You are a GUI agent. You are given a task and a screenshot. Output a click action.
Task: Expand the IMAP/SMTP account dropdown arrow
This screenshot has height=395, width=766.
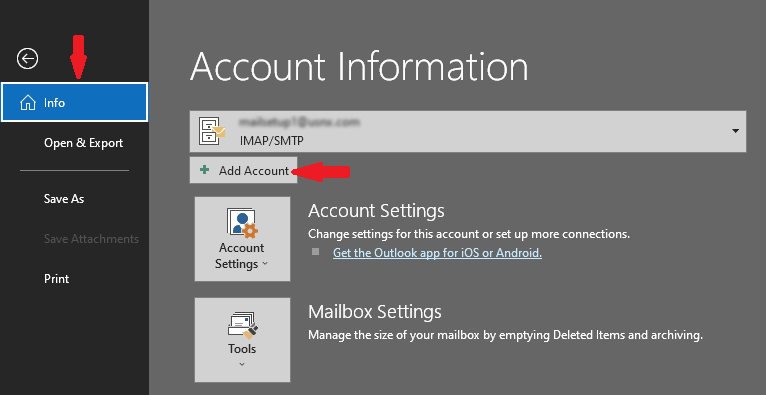point(736,131)
